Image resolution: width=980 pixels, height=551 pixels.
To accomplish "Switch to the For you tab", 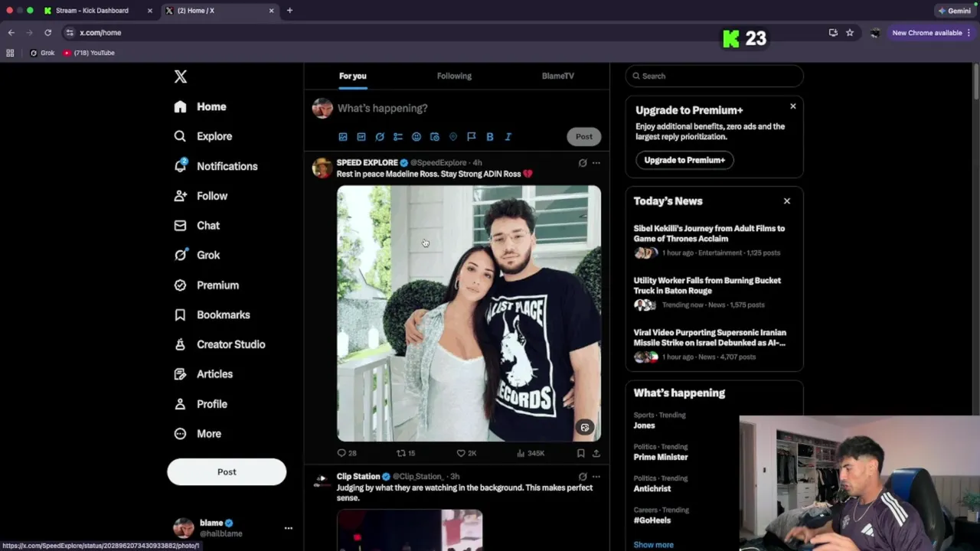I will click(353, 76).
